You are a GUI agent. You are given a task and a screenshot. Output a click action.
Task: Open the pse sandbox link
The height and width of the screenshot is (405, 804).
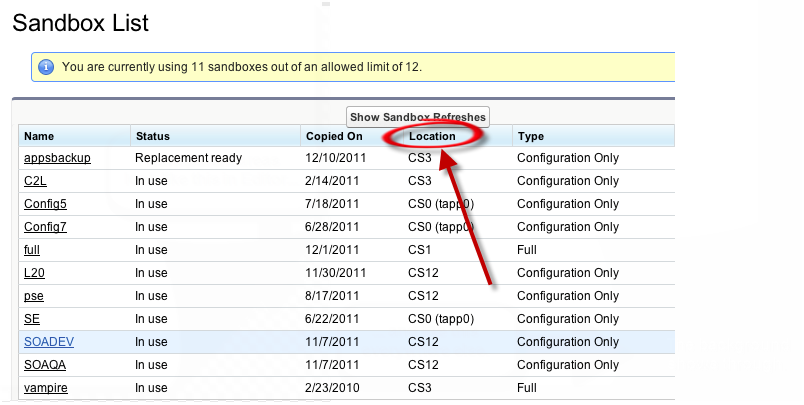(x=34, y=296)
